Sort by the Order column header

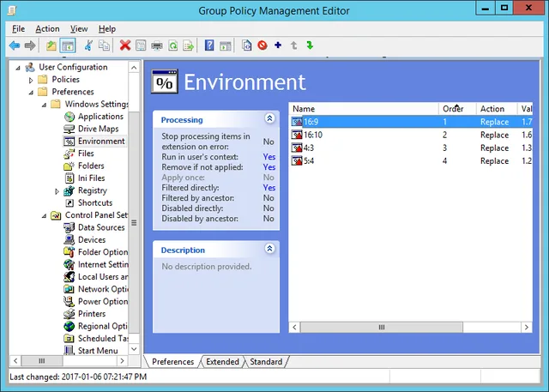pos(457,109)
